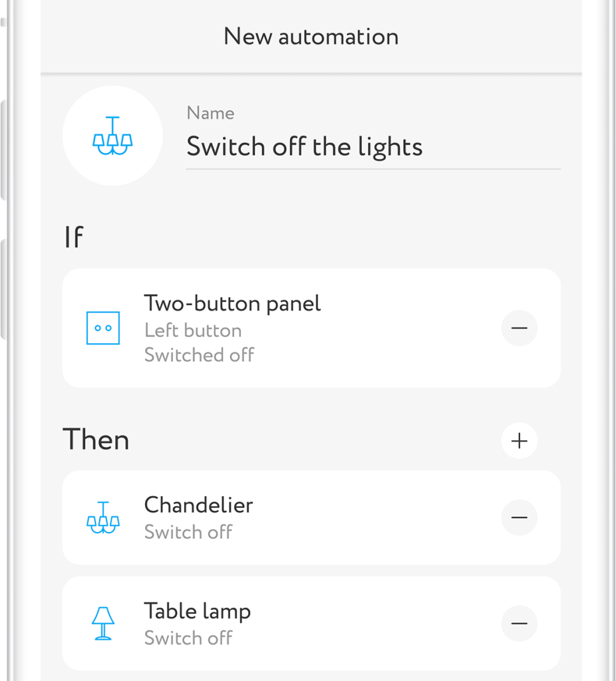
Task: Remove the Table lamp action
Action: coord(519,624)
